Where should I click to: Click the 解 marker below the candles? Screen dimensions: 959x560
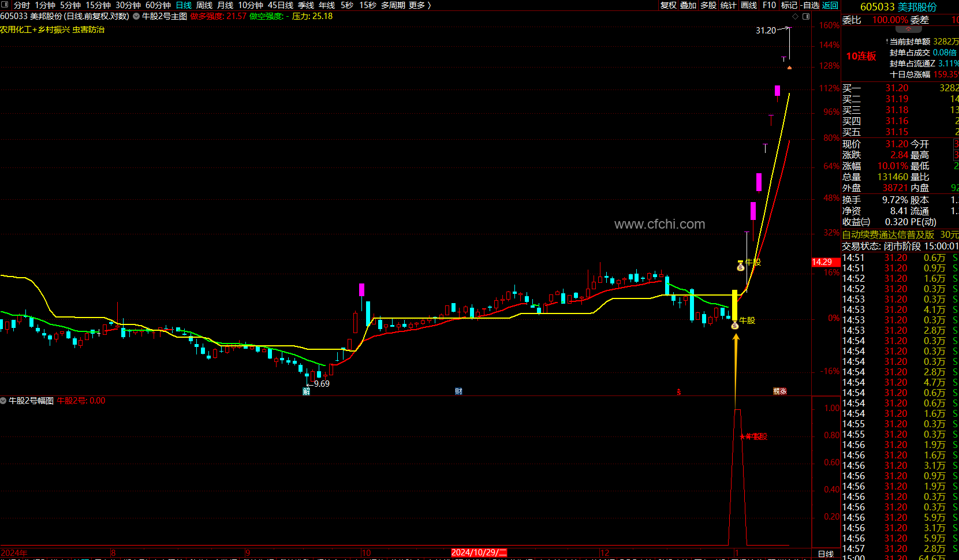pos(307,391)
